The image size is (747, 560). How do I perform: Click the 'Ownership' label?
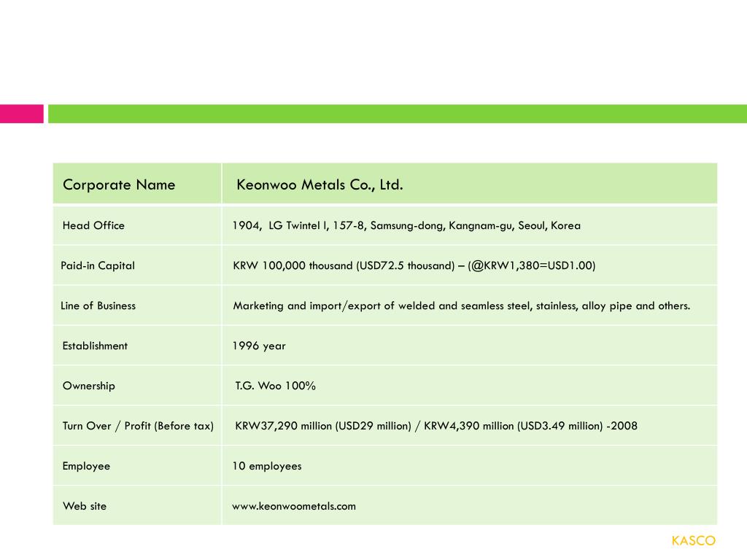tap(88, 386)
